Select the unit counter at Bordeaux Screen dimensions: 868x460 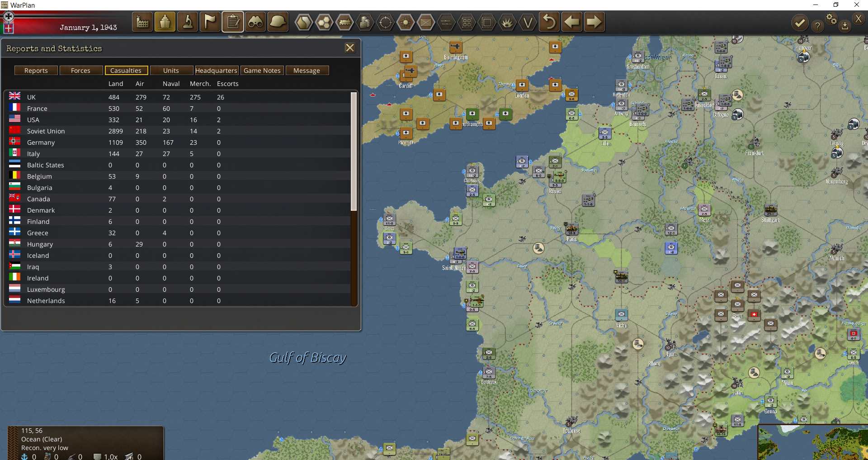click(489, 373)
